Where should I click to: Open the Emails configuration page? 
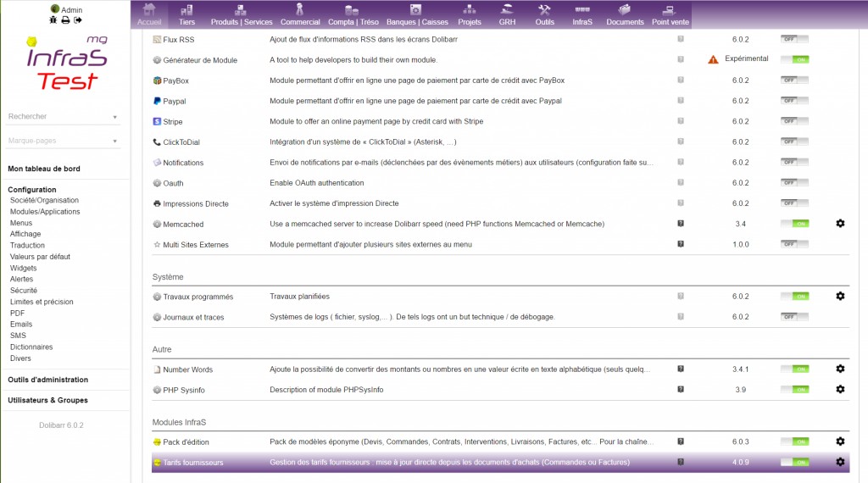click(21, 325)
